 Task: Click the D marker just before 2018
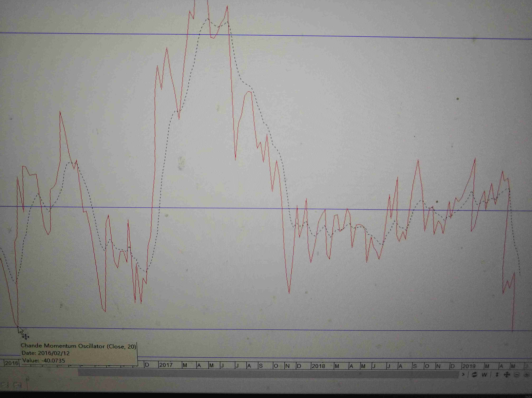299,366
